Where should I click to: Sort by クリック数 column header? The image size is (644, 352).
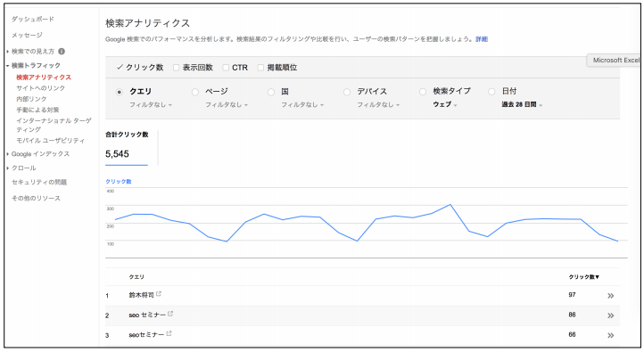583,277
